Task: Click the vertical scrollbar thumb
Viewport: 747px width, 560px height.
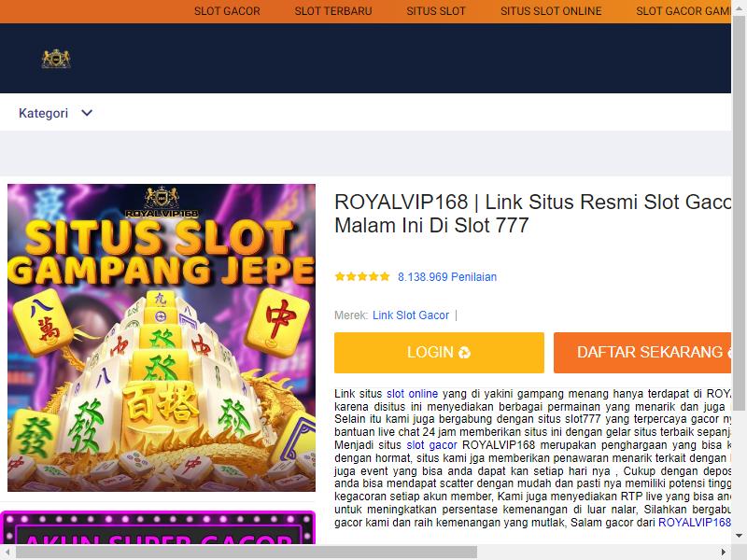Action: 739,212
